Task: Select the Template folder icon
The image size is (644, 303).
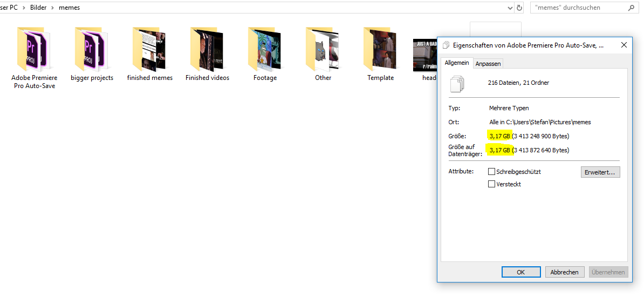Action: (x=380, y=49)
